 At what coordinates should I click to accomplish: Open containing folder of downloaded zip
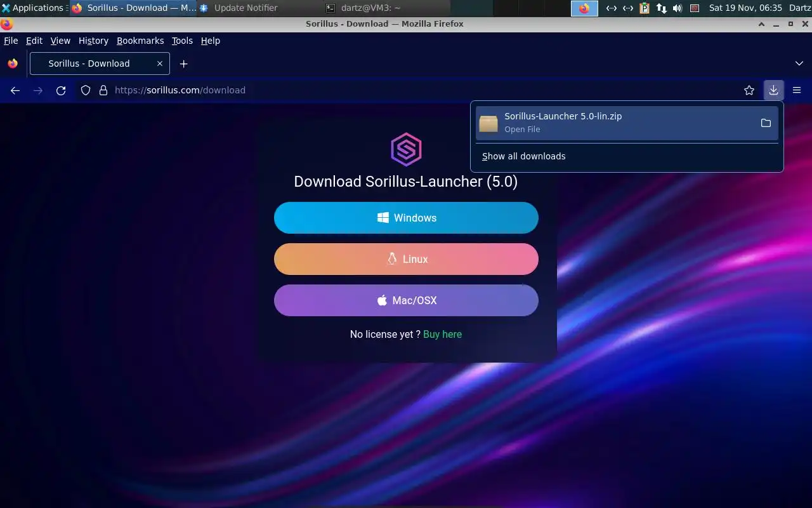766,123
